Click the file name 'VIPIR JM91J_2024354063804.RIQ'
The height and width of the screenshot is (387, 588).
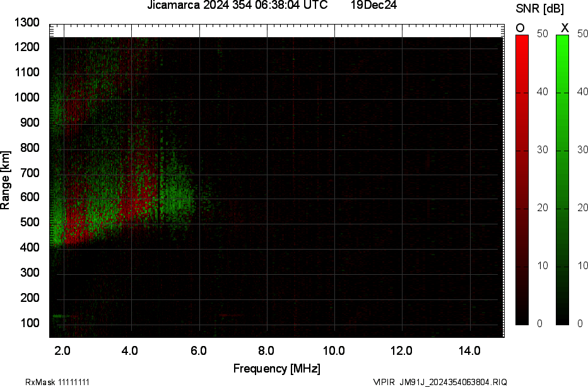pos(440,382)
